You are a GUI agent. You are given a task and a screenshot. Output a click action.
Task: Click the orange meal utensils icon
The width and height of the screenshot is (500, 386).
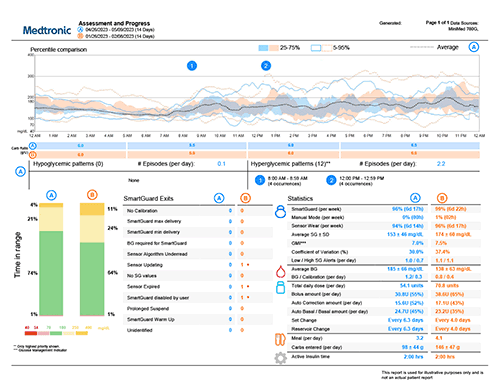tap(280, 340)
